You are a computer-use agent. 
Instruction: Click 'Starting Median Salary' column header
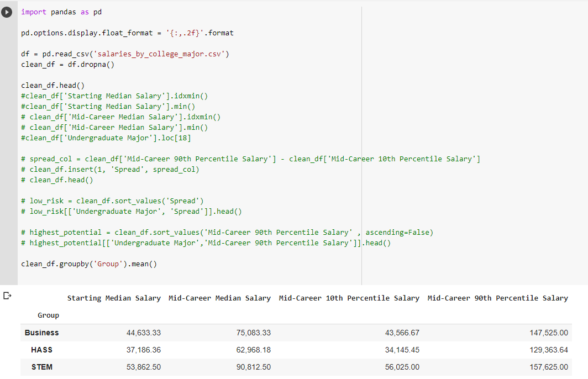coord(114,298)
